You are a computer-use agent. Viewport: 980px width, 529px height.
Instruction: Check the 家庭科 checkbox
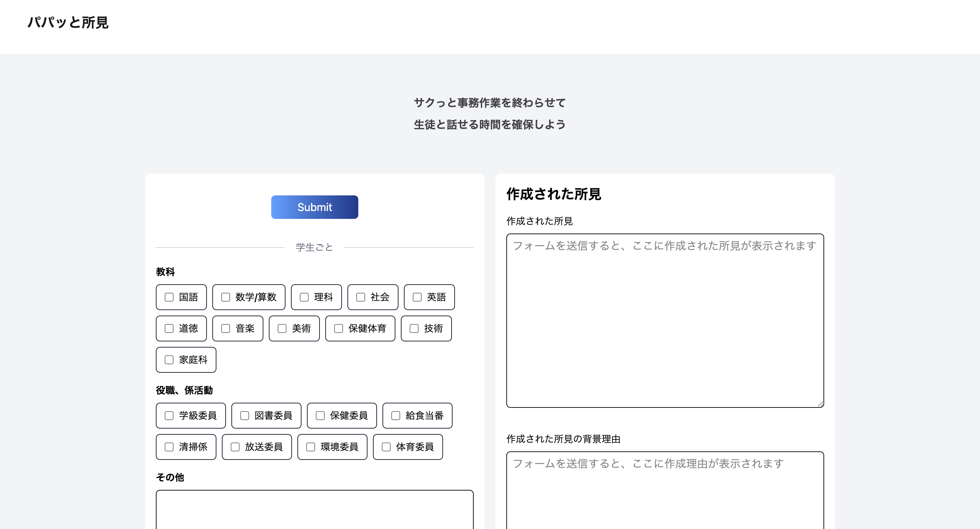[169, 360]
